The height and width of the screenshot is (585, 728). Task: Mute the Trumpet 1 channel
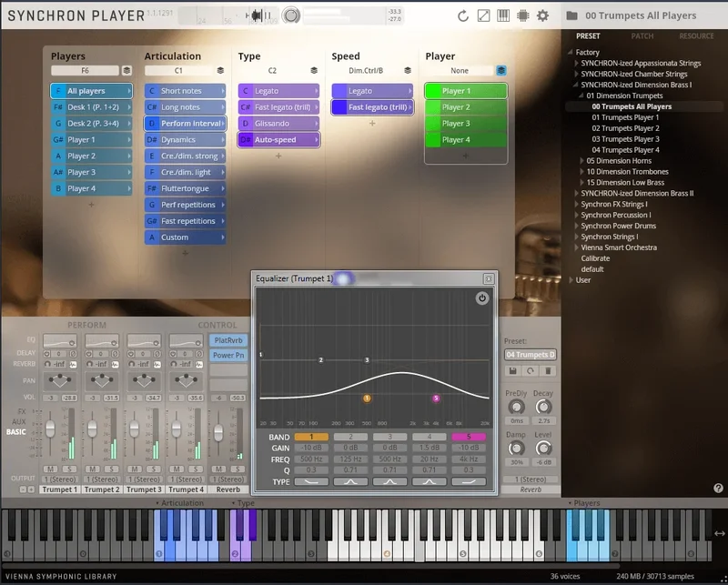point(50,469)
